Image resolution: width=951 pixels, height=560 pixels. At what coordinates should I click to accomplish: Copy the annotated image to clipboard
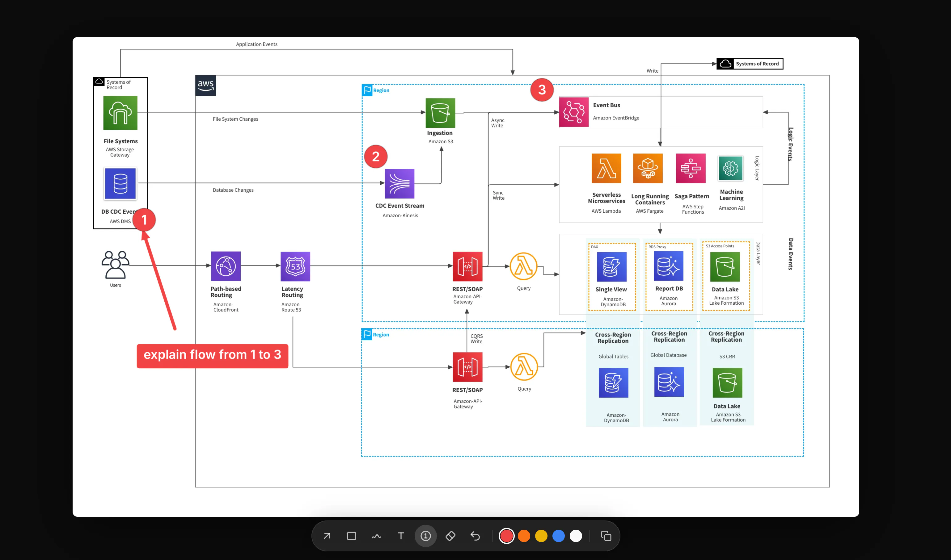point(606,536)
